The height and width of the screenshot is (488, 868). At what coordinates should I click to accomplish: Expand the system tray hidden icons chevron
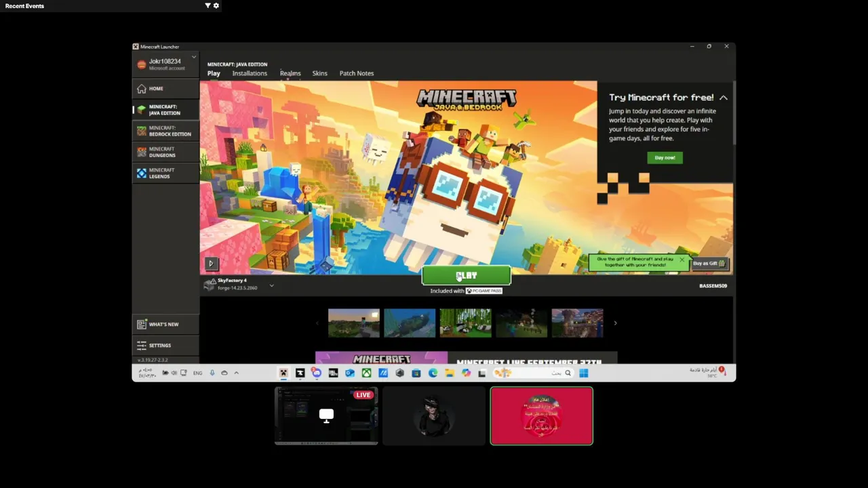pyautogui.click(x=237, y=373)
